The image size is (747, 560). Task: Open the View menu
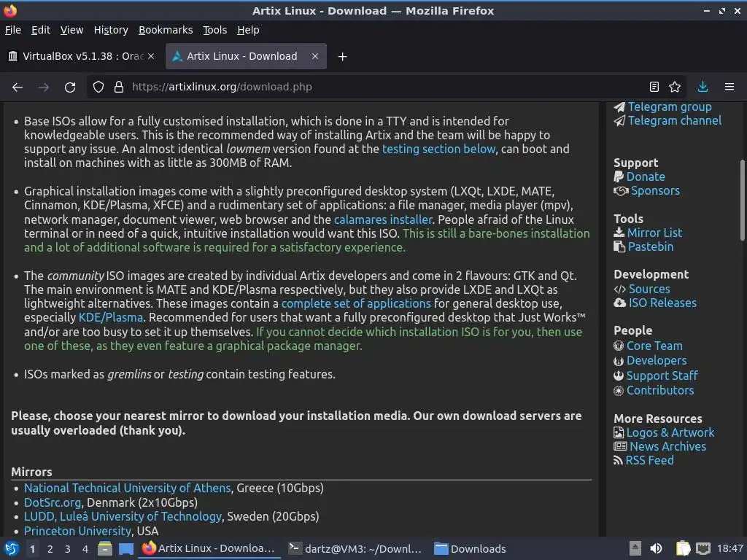(x=72, y=30)
